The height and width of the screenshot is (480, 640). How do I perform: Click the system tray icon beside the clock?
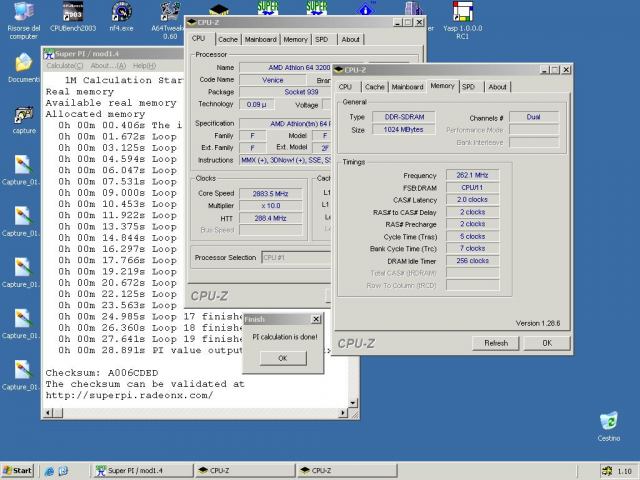tap(607, 471)
